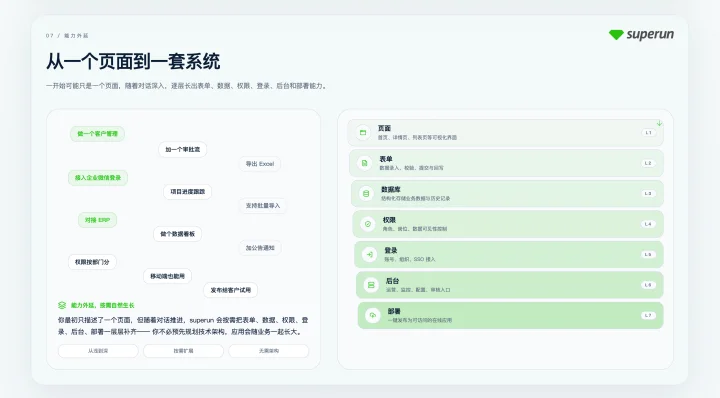Select the 加一个审批流 chip
The width and height of the screenshot is (720, 398).
pos(183,149)
